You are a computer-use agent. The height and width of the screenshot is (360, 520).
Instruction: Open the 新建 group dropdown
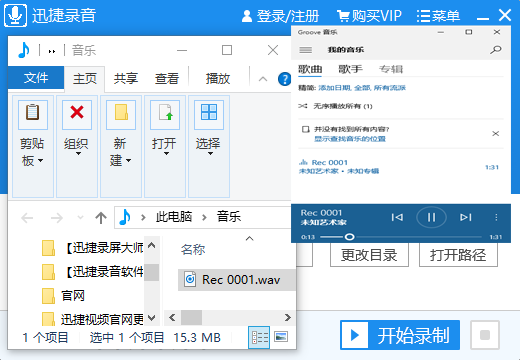pyautogui.click(x=121, y=146)
